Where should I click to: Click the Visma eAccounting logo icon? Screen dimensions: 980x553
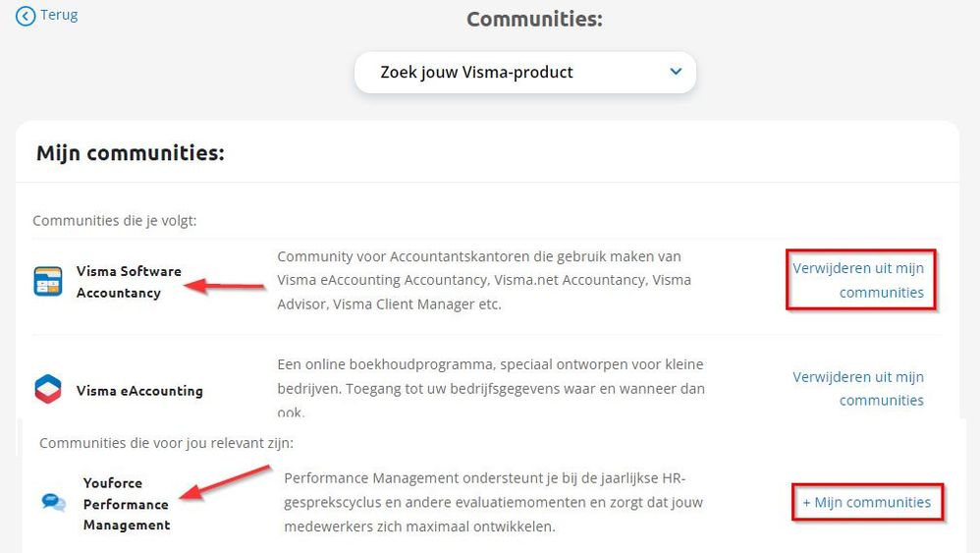pyautogui.click(x=48, y=390)
